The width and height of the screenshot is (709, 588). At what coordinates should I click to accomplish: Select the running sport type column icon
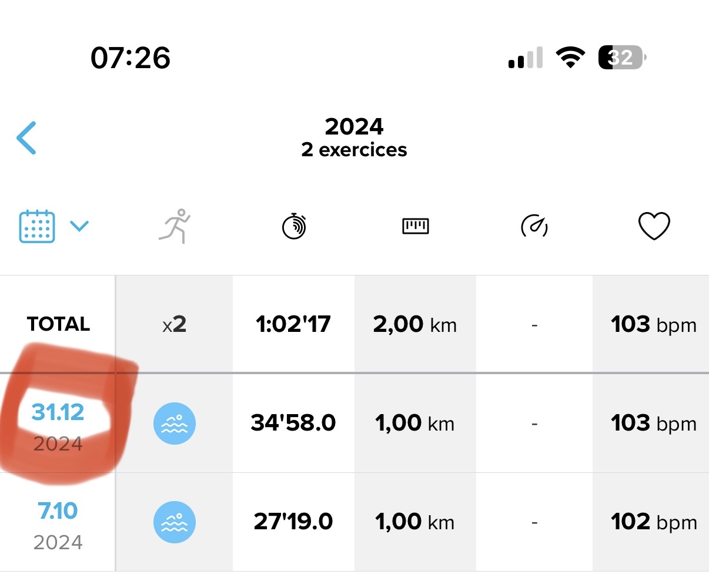click(x=175, y=226)
